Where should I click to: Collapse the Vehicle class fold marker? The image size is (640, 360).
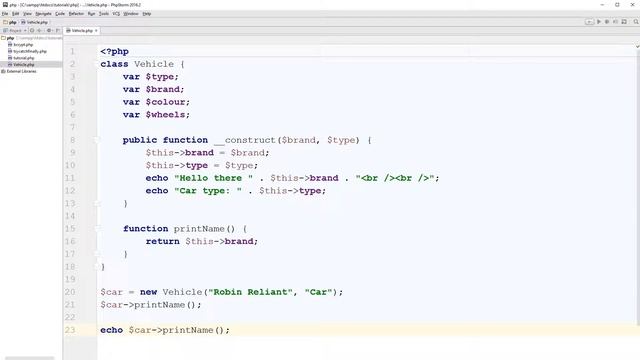(x=97, y=64)
